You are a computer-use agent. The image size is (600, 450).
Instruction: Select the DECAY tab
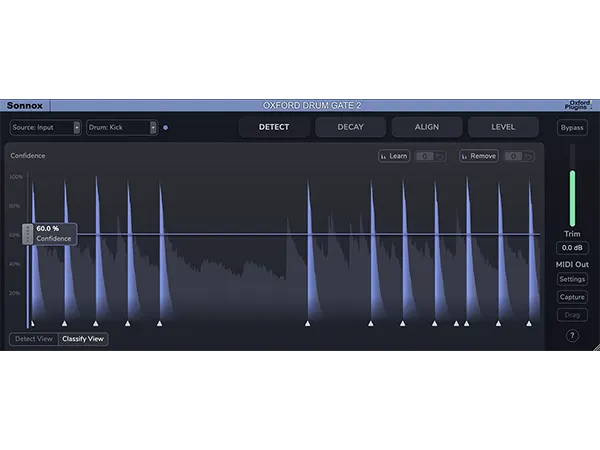point(350,128)
